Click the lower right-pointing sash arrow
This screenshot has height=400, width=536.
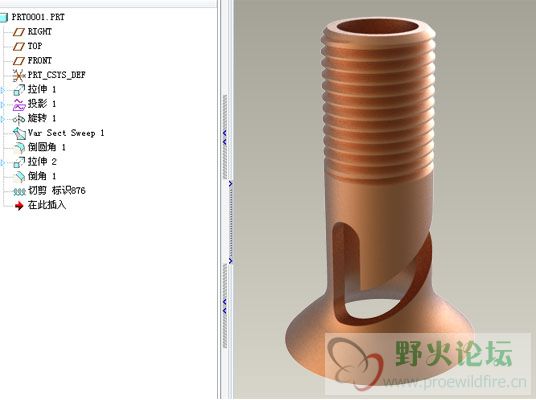[x=231, y=261]
